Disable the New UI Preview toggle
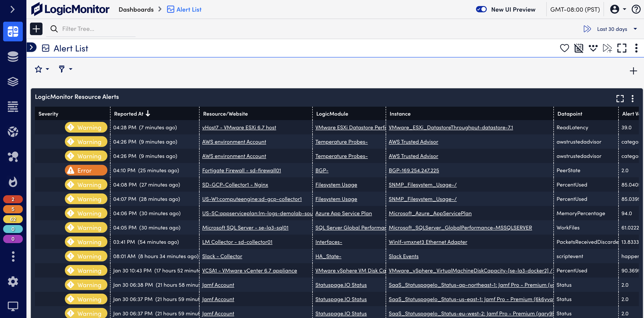 [481, 9]
